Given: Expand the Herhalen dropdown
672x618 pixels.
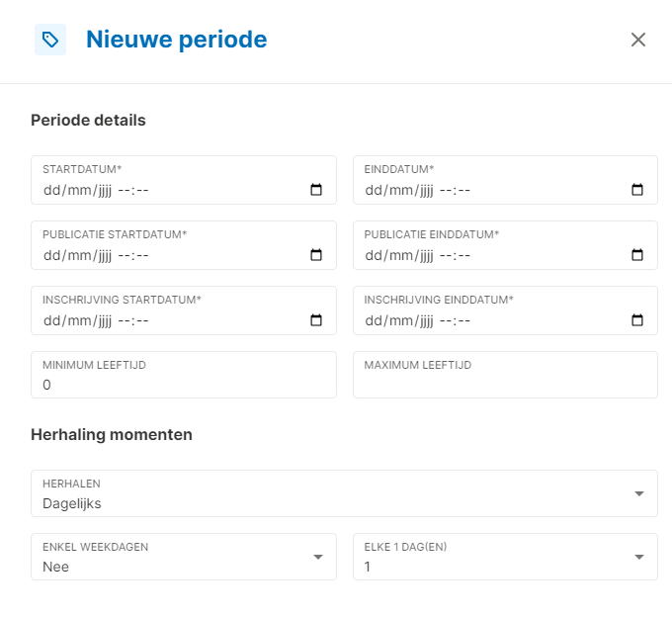Looking at the screenshot, I should click(x=638, y=493).
